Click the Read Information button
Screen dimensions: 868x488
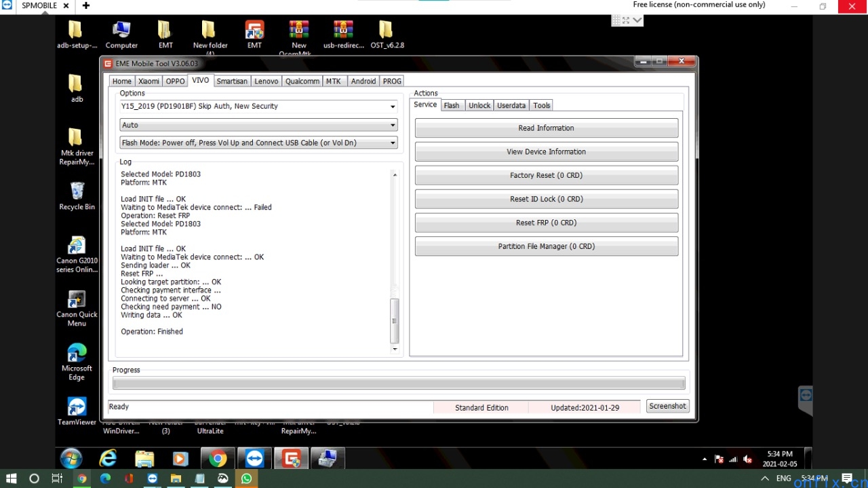[547, 128]
